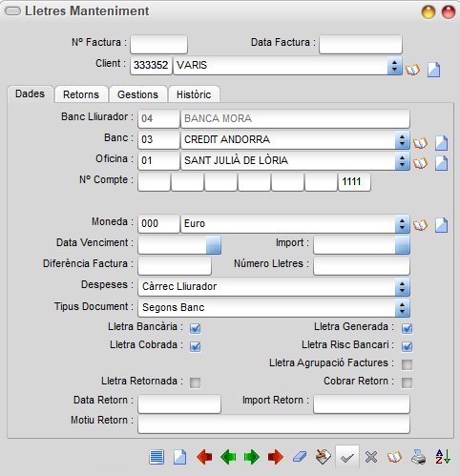Open the book lookup icon next to Moneda
460x476 pixels.
[420, 225]
